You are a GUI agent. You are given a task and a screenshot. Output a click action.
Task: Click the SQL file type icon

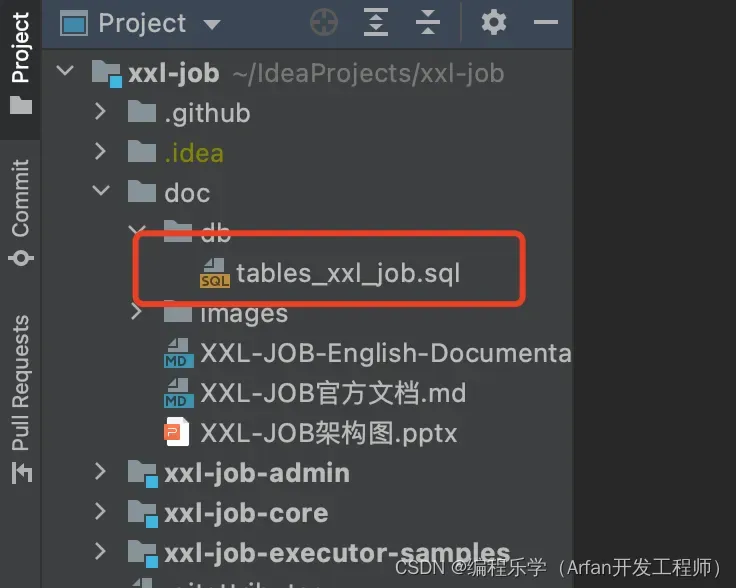pyautogui.click(x=215, y=273)
